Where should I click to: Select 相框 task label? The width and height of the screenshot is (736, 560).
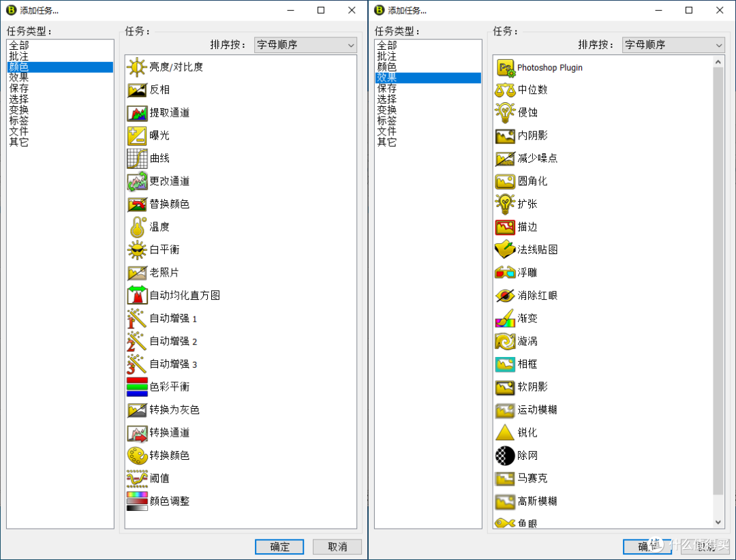coord(527,364)
